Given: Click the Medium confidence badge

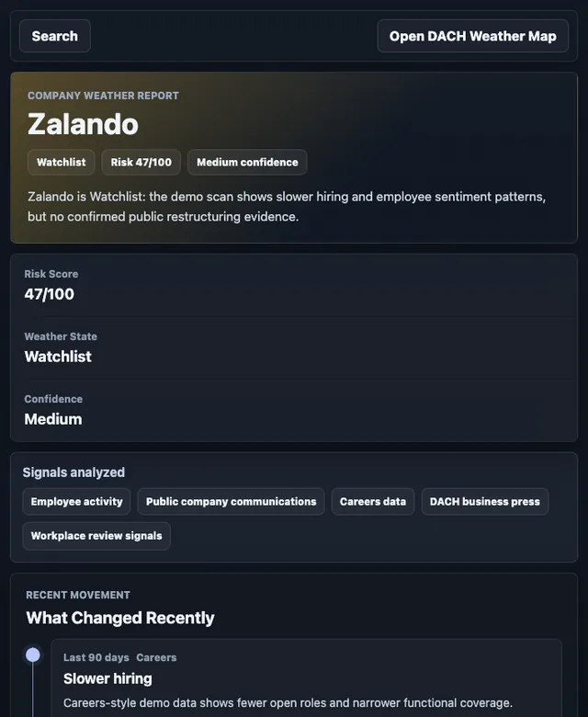Looking at the screenshot, I should (x=247, y=163).
